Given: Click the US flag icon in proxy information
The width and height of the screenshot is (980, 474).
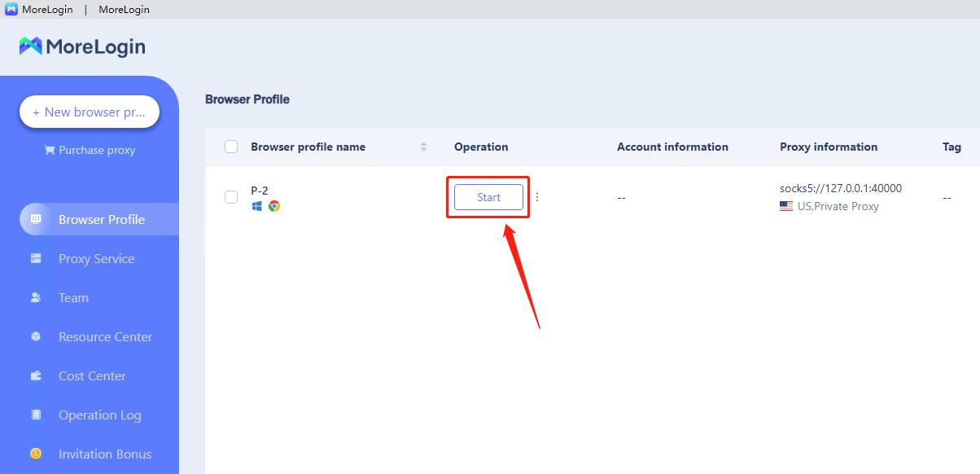Looking at the screenshot, I should pos(786,206).
